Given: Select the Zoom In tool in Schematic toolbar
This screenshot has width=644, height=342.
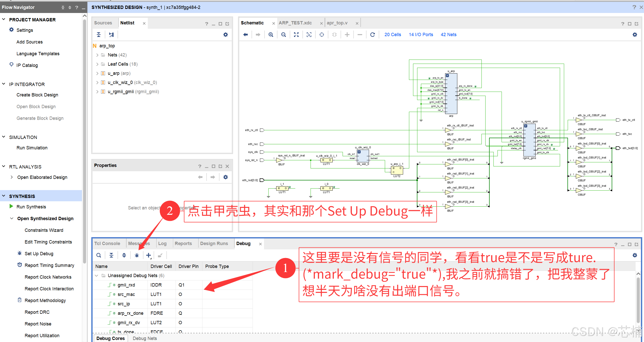Looking at the screenshot, I should tap(271, 34).
